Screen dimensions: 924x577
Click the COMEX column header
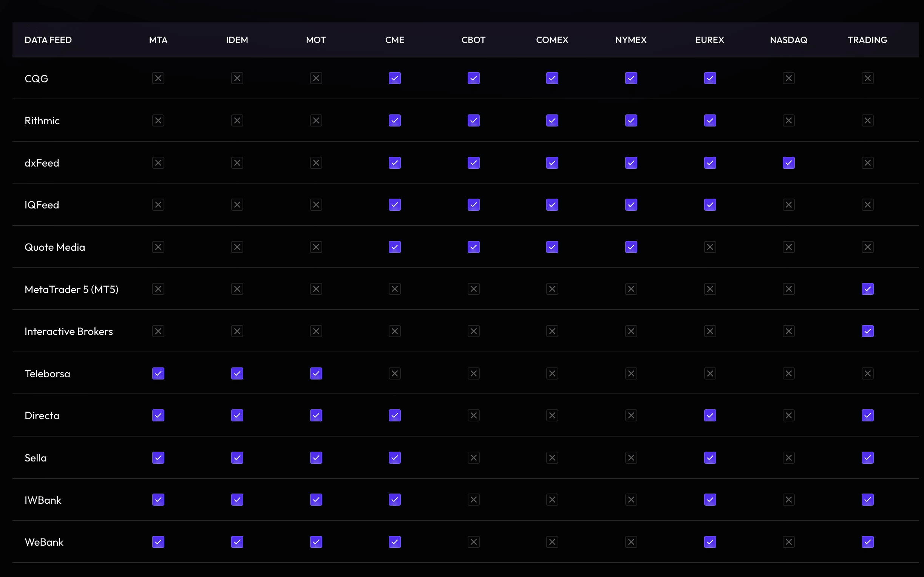[552, 40]
